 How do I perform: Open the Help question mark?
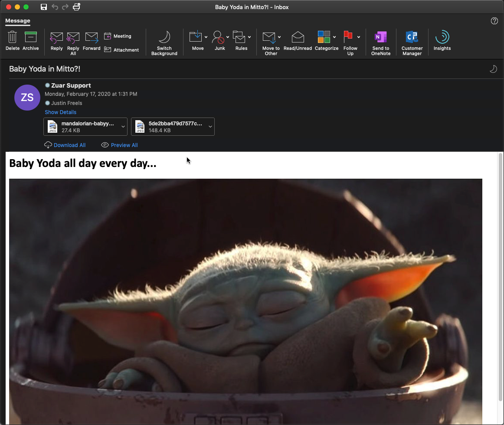coord(494,21)
